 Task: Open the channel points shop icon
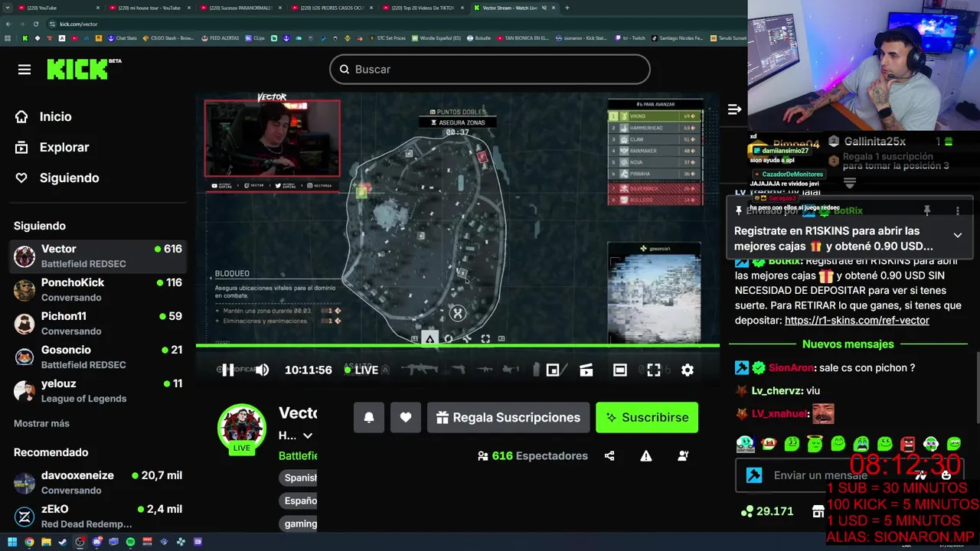(818, 511)
